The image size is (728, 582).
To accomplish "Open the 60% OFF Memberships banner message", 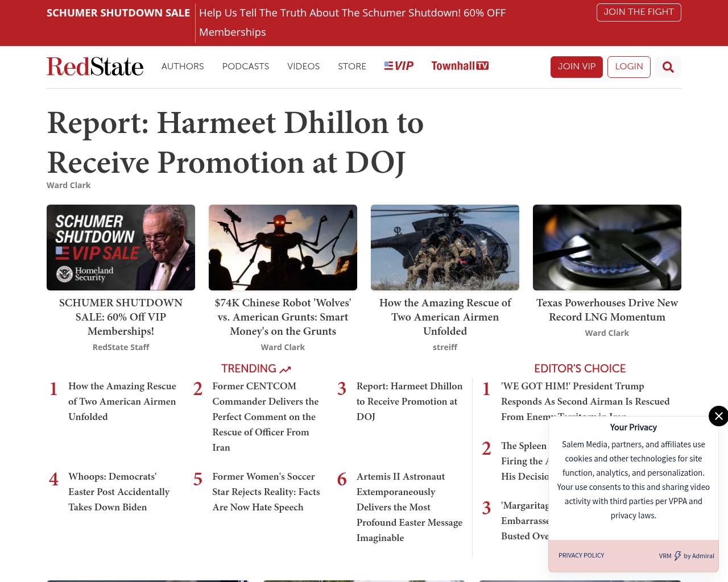I will pos(352,23).
